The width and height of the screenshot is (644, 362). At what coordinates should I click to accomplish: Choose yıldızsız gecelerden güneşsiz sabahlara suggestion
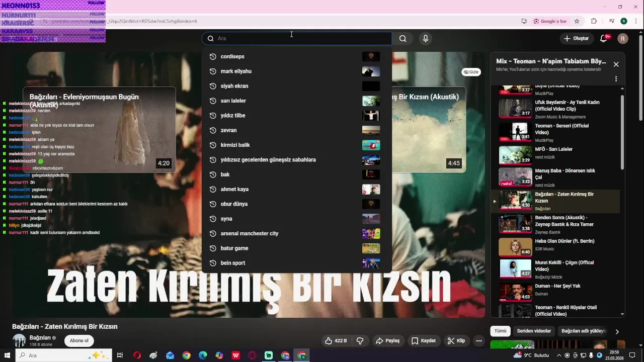click(x=296, y=160)
